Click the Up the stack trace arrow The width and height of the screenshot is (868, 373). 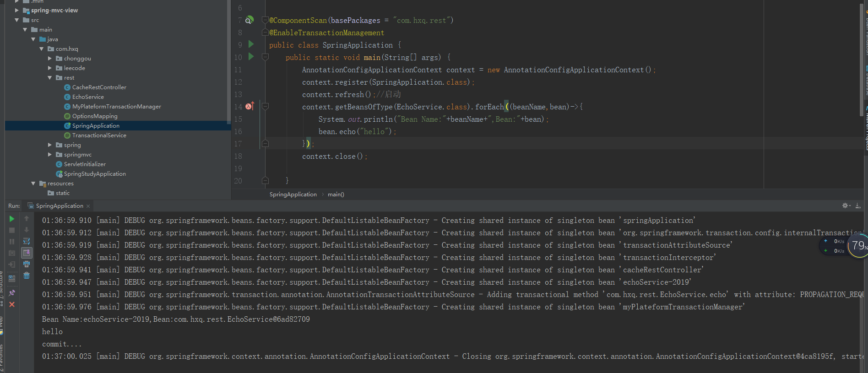[x=27, y=219]
